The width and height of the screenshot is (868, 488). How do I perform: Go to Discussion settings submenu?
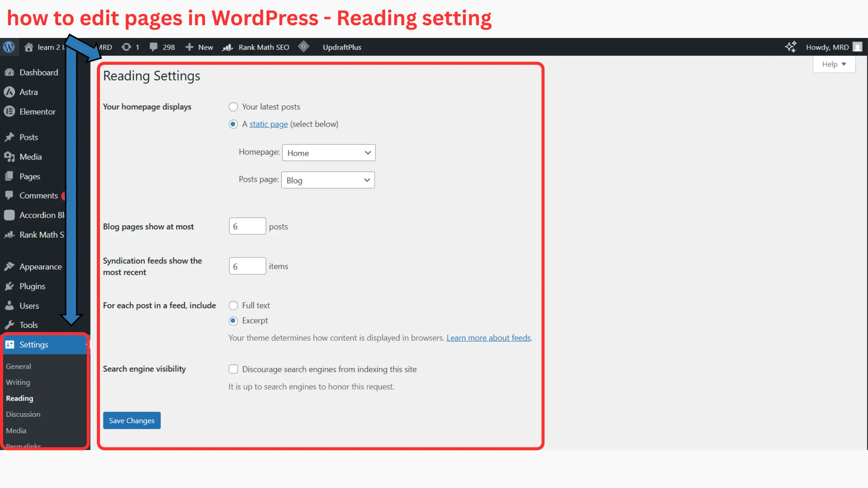click(23, 414)
